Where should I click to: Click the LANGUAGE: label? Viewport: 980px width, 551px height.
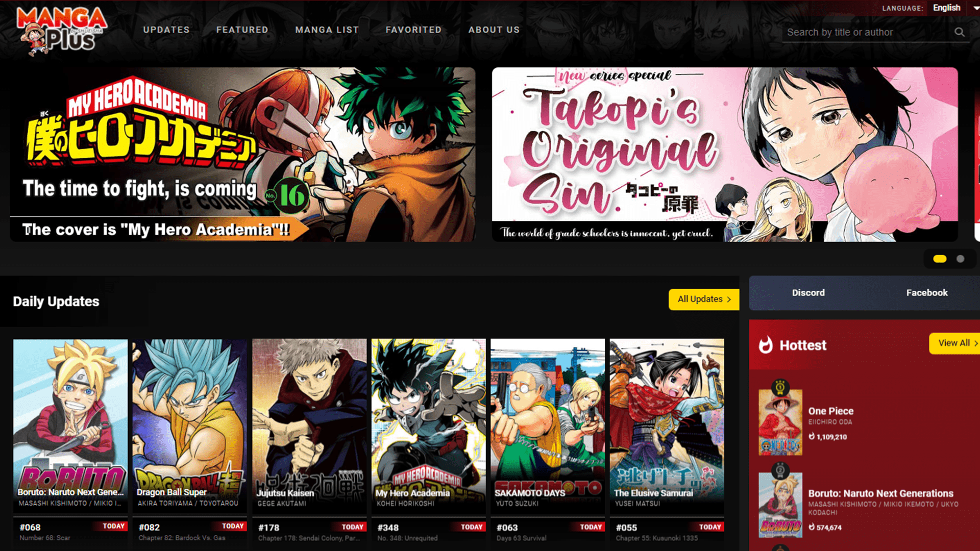click(x=902, y=8)
